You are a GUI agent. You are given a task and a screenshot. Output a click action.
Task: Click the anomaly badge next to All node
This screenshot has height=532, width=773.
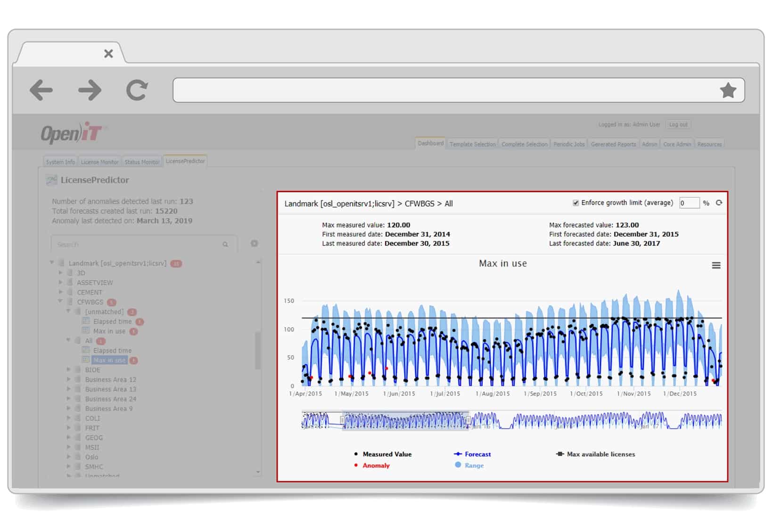click(101, 341)
